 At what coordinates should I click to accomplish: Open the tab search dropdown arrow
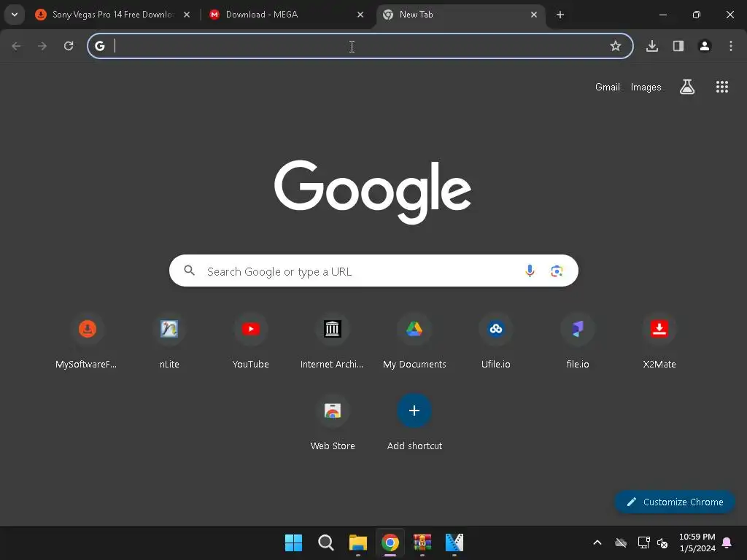15,15
